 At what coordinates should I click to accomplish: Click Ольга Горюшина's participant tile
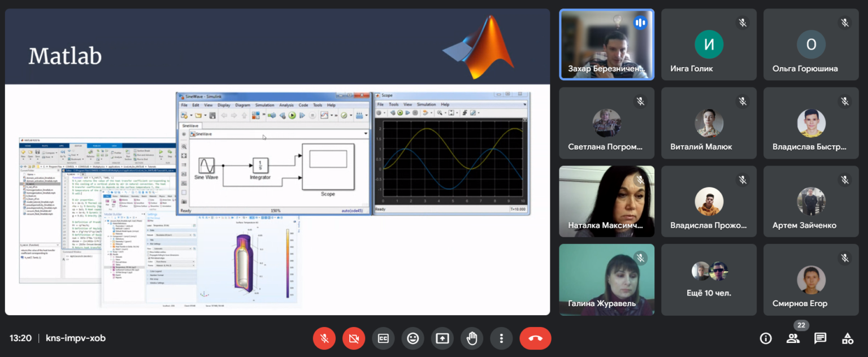pos(810,44)
